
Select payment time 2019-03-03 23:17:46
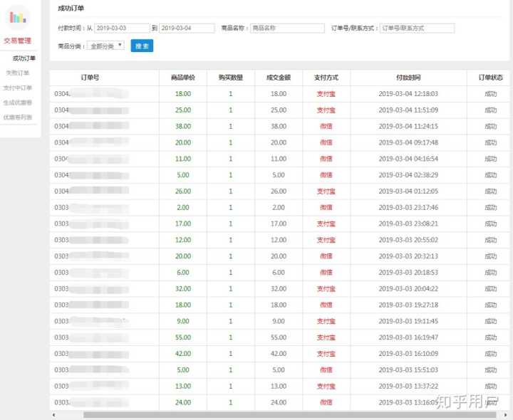point(408,208)
